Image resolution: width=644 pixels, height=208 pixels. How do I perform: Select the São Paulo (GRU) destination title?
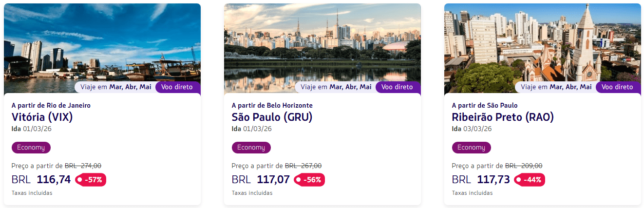(x=272, y=117)
